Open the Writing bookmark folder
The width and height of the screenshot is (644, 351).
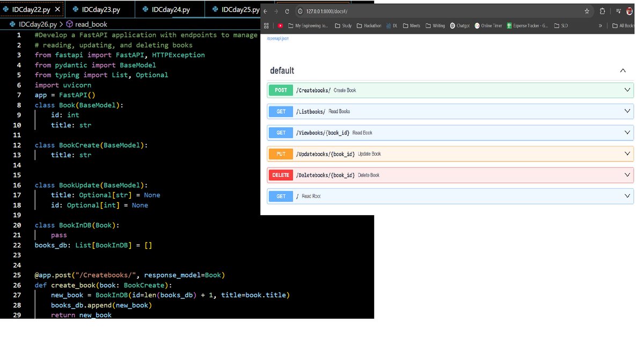435,26
